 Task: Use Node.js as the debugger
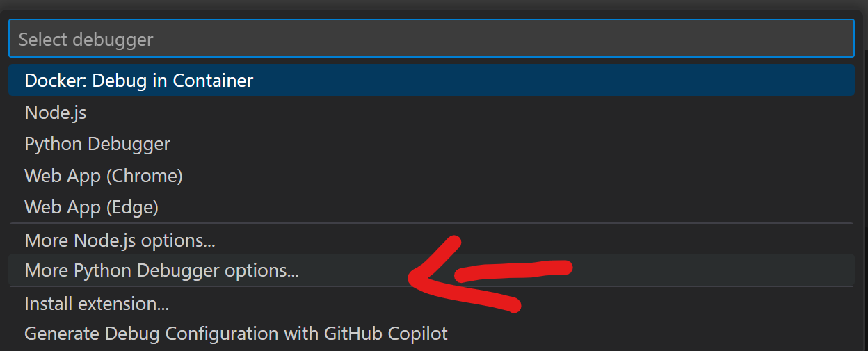(x=56, y=112)
